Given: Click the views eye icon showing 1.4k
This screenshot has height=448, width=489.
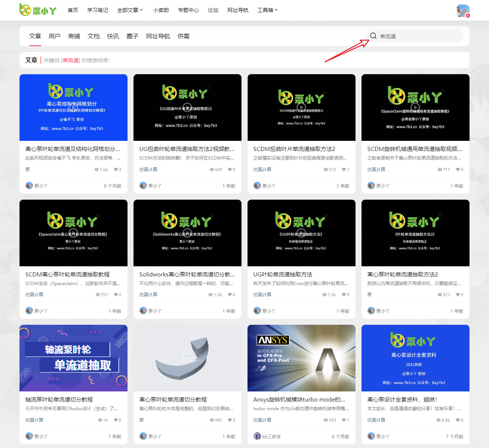Looking at the screenshot, I should pyautogui.click(x=96, y=170).
